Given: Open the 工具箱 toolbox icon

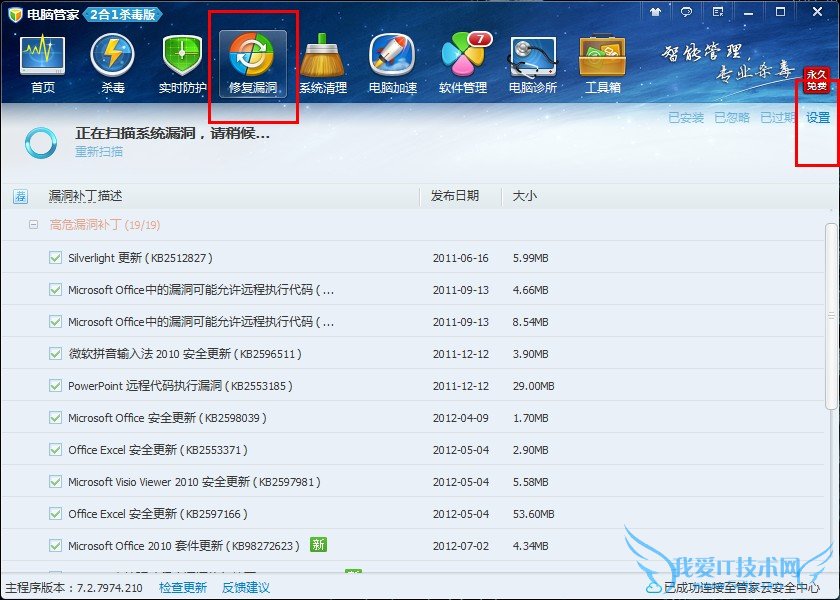Looking at the screenshot, I should 603,64.
